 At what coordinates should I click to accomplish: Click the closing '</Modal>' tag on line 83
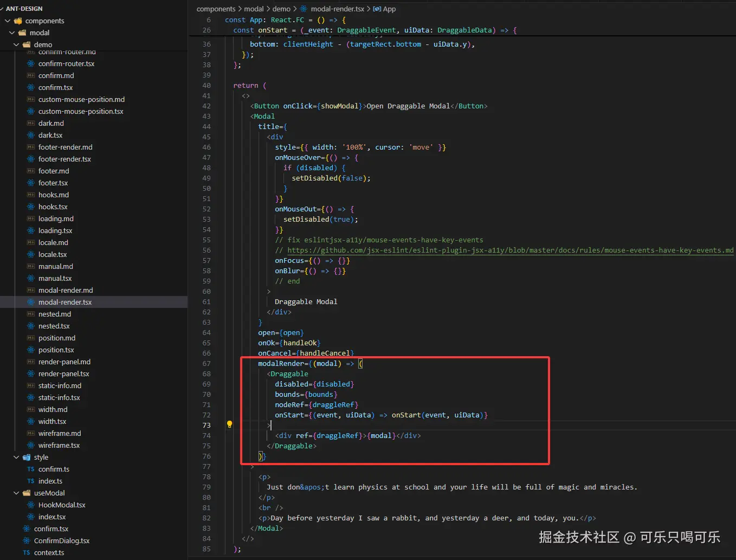click(267, 528)
